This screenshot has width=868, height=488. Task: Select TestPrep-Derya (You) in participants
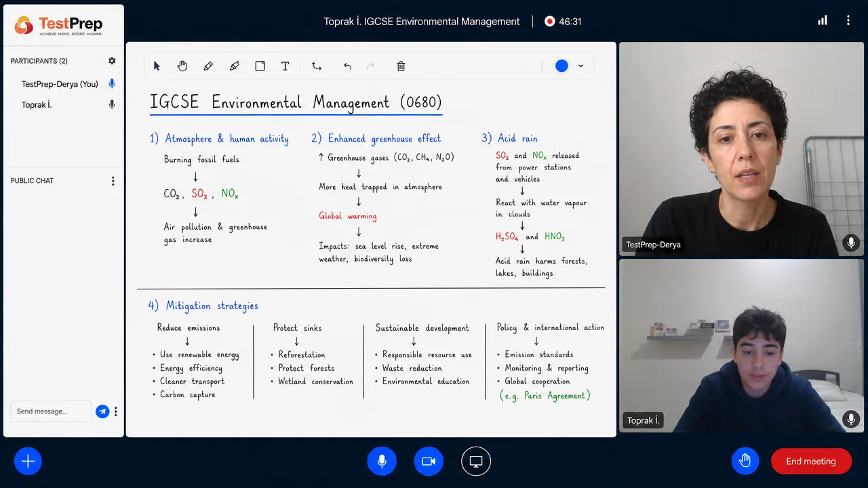point(60,84)
